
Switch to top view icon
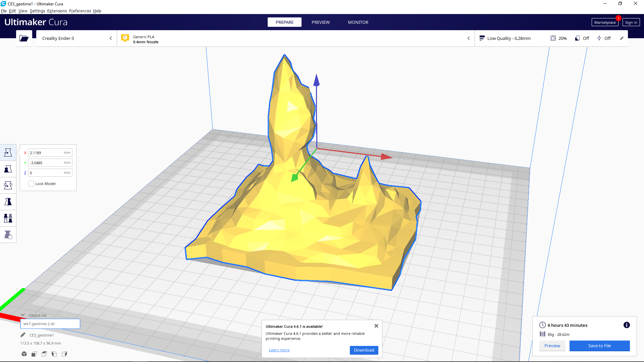(44, 354)
